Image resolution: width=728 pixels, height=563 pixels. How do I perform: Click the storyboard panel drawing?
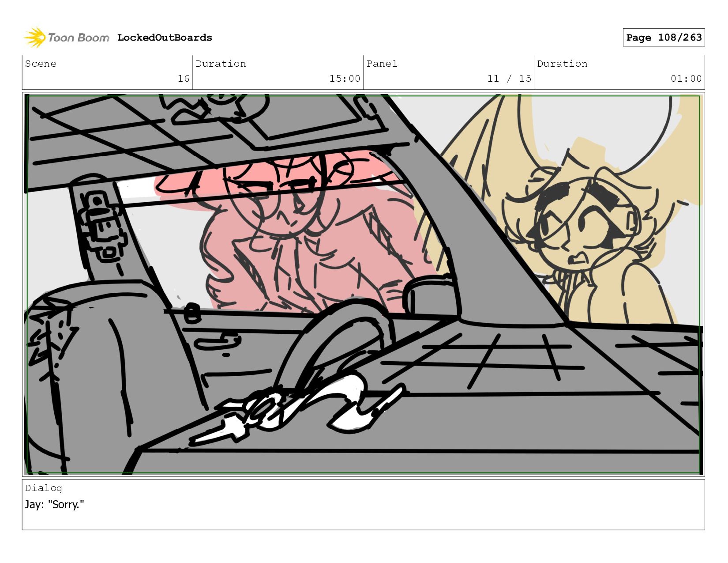364,284
